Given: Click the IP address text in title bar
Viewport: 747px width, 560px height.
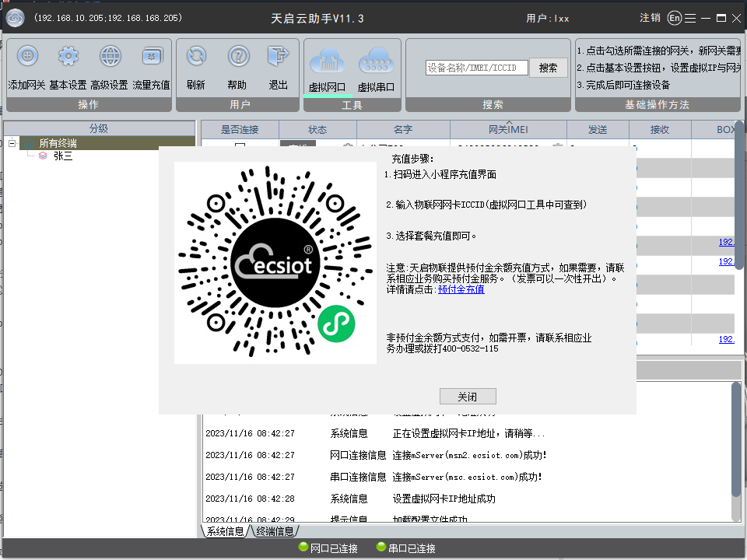Looking at the screenshot, I should tap(108, 18).
